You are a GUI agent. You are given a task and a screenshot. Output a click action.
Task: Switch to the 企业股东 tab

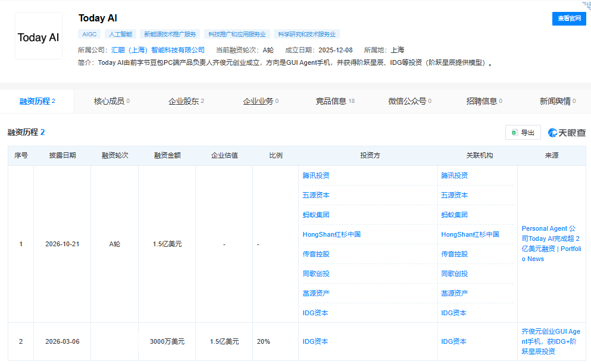coord(186,101)
